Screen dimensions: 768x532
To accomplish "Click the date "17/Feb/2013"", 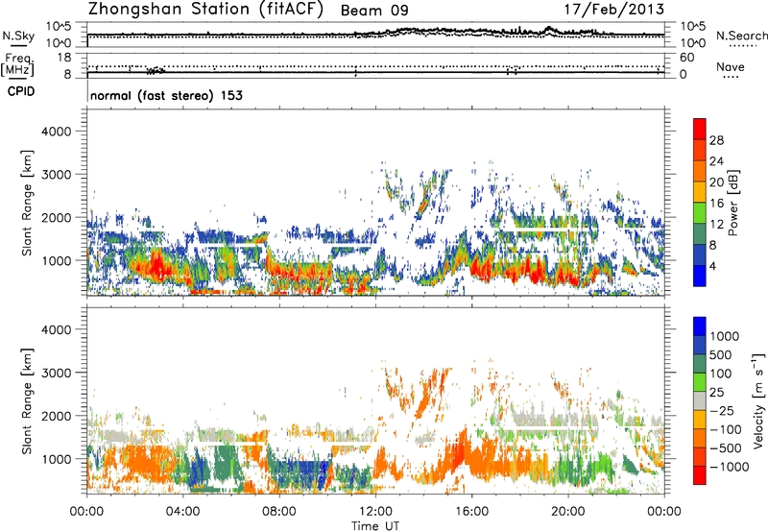I will point(614,10).
